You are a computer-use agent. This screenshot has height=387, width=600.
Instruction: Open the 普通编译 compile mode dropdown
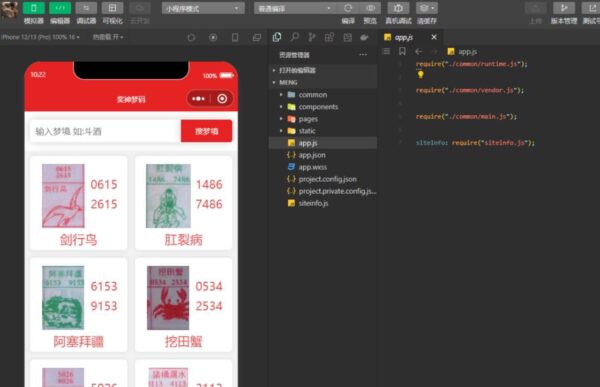pos(294,8)
